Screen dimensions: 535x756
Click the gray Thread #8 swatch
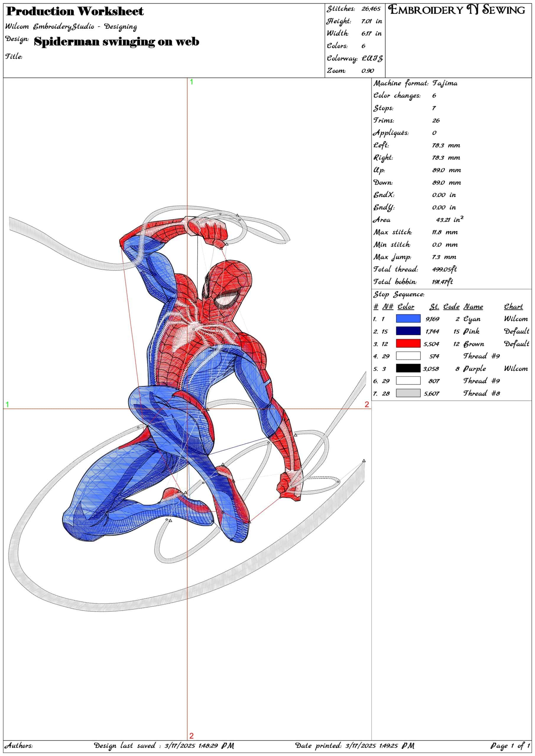click(408, 393)
